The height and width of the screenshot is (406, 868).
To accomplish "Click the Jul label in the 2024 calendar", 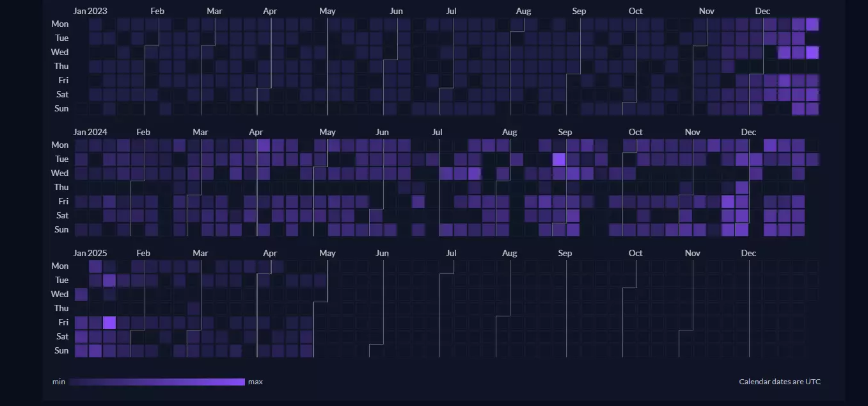I will click(437, 132).
